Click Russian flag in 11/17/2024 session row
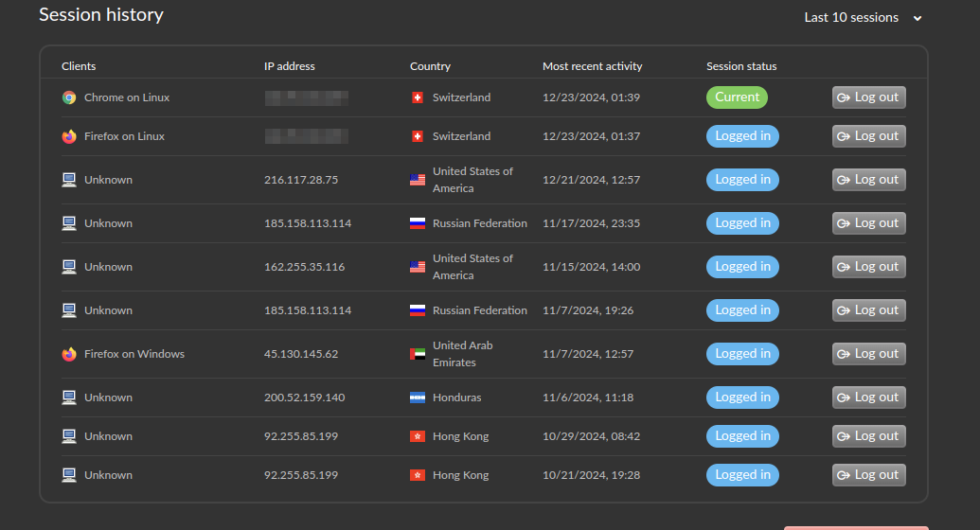980x530 pixels. pos(418,223)
